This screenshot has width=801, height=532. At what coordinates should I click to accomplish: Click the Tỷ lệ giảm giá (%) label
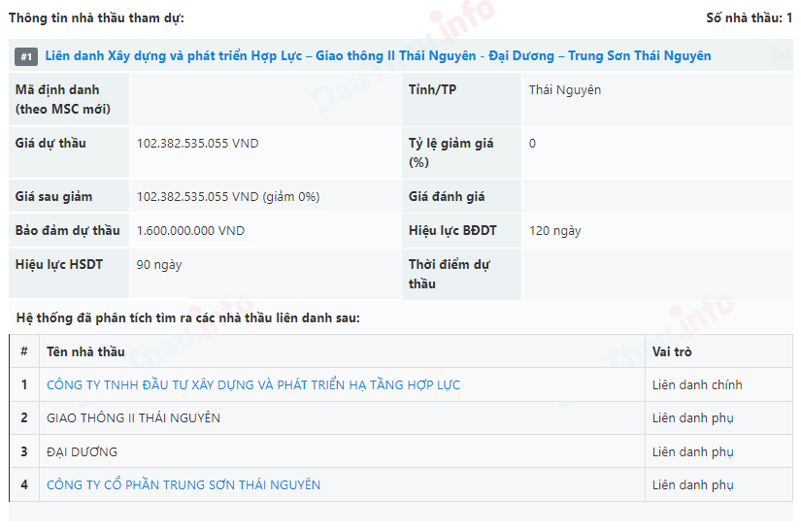click(451, 152)
